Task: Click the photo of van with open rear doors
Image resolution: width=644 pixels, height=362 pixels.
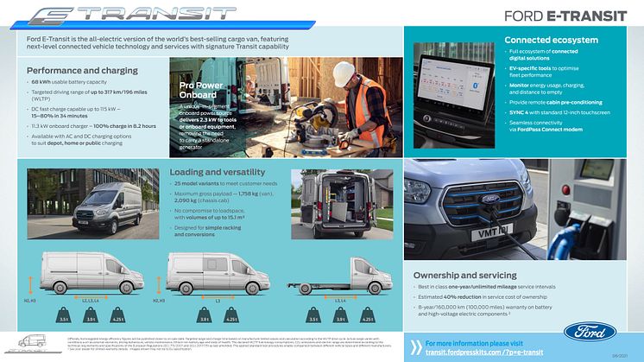Action: click(342, 204)
